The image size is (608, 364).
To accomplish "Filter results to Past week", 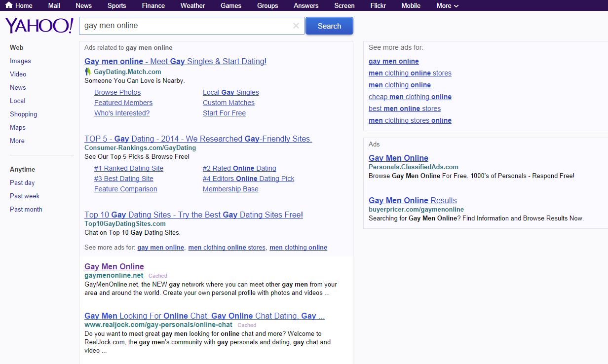I will coord(25,196).
